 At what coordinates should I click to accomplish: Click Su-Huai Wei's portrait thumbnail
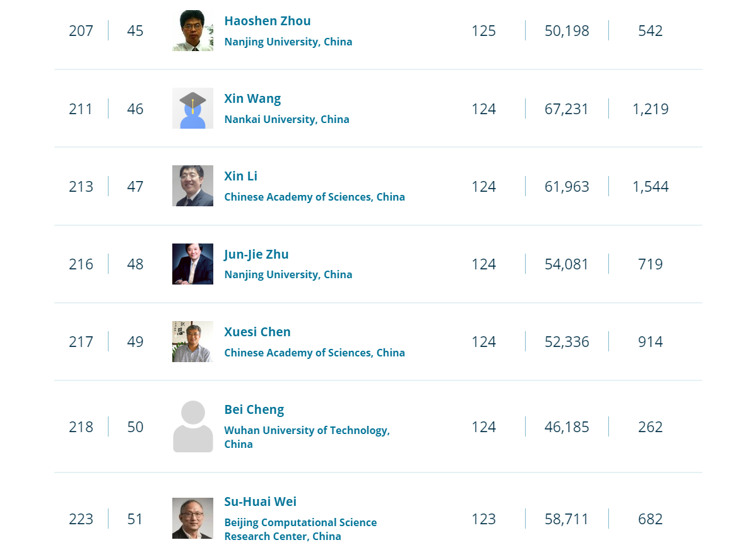(192, 518)
